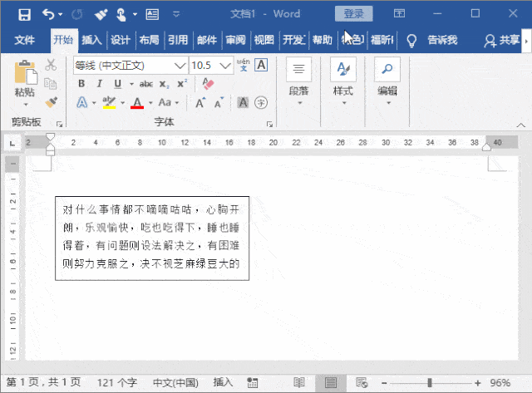Open the font name dropdown

pos(180,65)
